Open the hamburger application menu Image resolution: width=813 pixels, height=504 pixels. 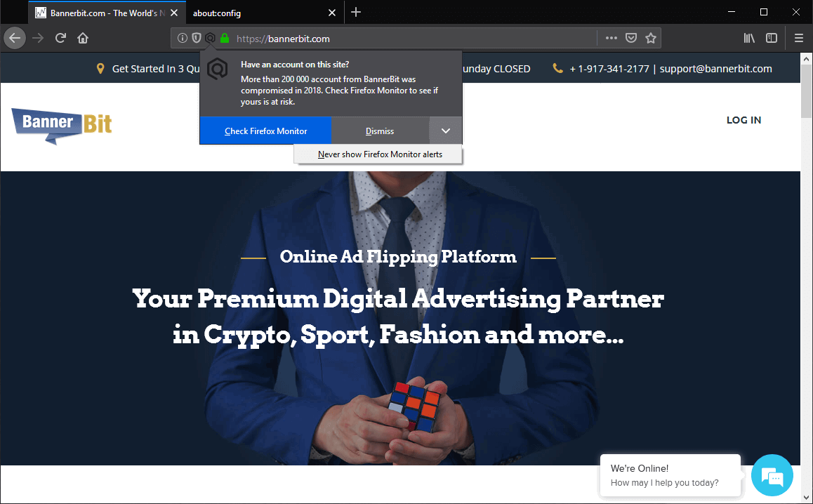[798, 38]
